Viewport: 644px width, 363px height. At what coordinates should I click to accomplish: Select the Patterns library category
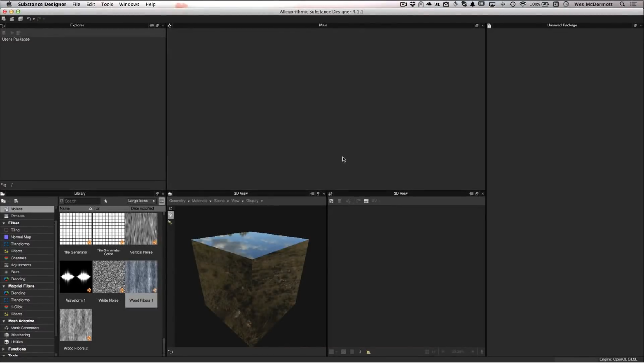coord(27,216)
